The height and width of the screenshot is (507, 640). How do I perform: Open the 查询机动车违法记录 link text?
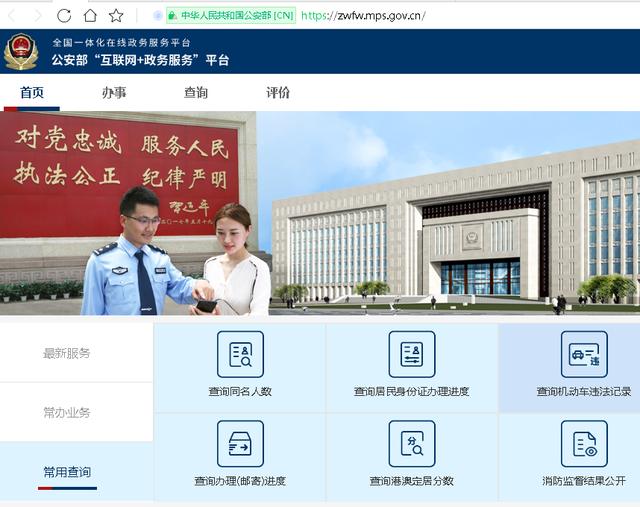pos(584,391)
